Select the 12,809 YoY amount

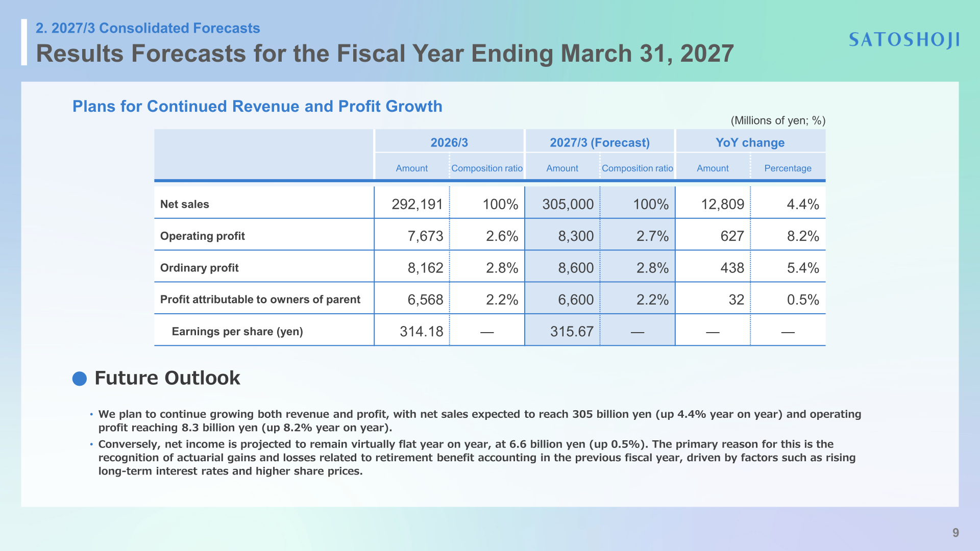(x=722, y=204)
